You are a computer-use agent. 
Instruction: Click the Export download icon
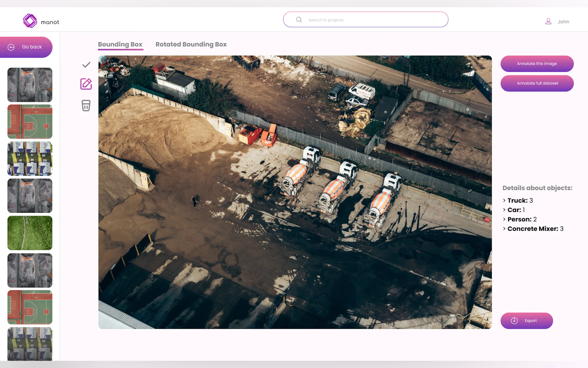(514, 320)
